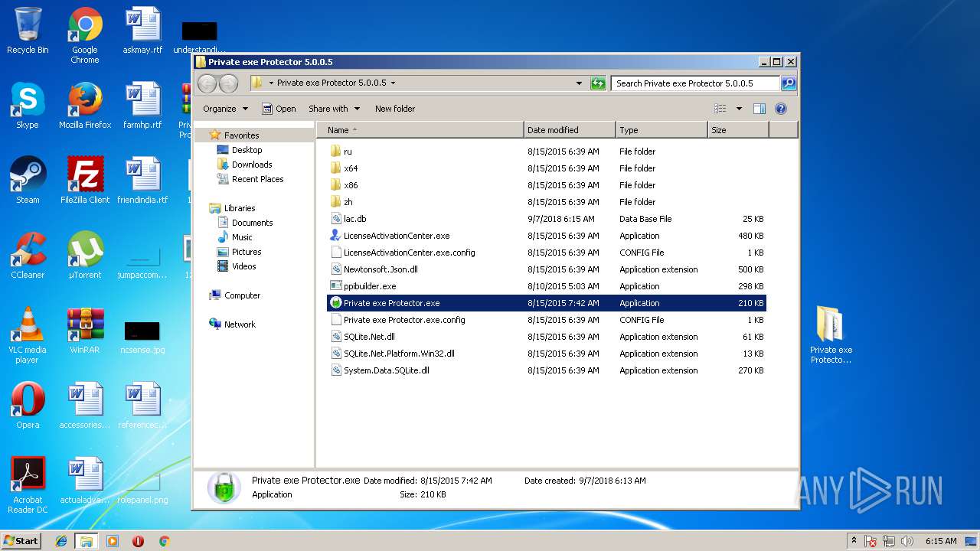The width and height of the screenshot is (980, 551).
Task: Click the Open toolbar button
Action: pos(279,109)
